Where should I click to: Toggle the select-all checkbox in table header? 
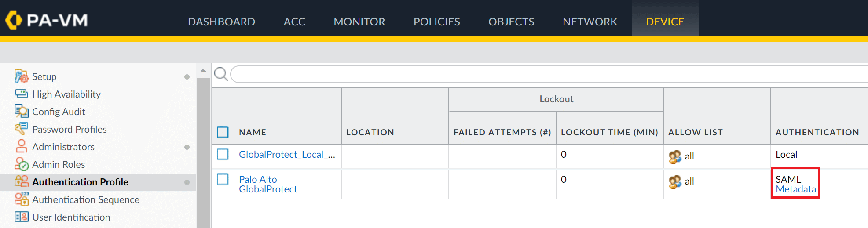pos(223,132)
